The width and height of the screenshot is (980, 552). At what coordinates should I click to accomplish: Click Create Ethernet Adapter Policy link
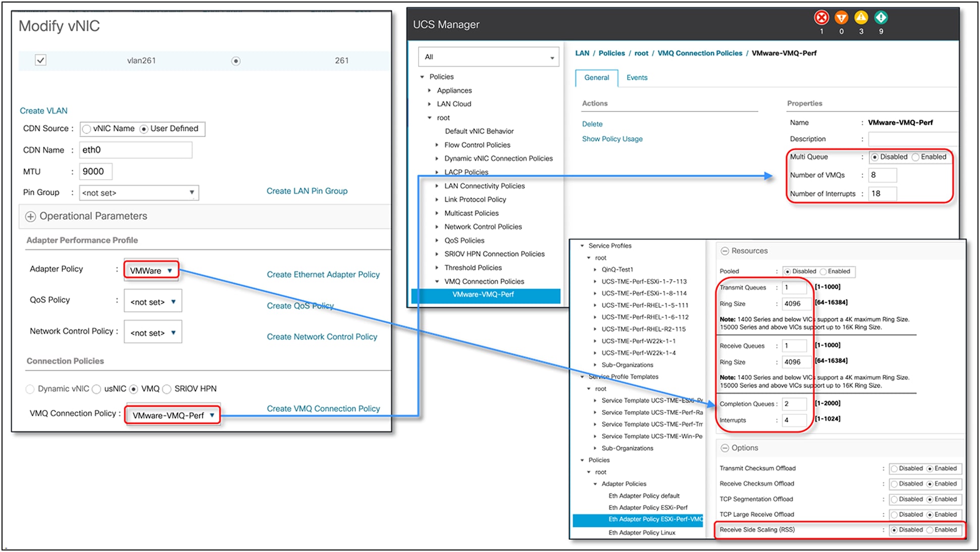(323, 274)
